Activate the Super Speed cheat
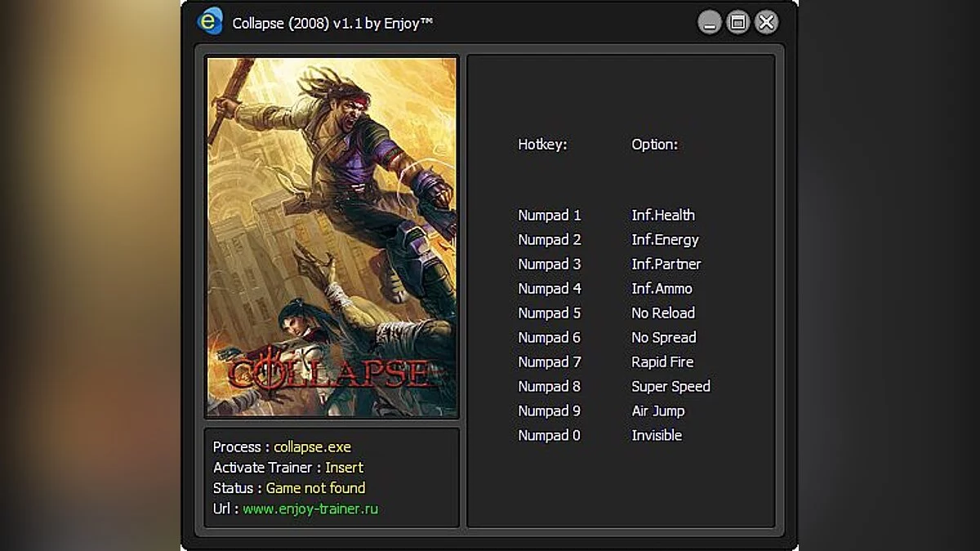The height and width of the screenshot is (551, 980). [x=670, y=386]
